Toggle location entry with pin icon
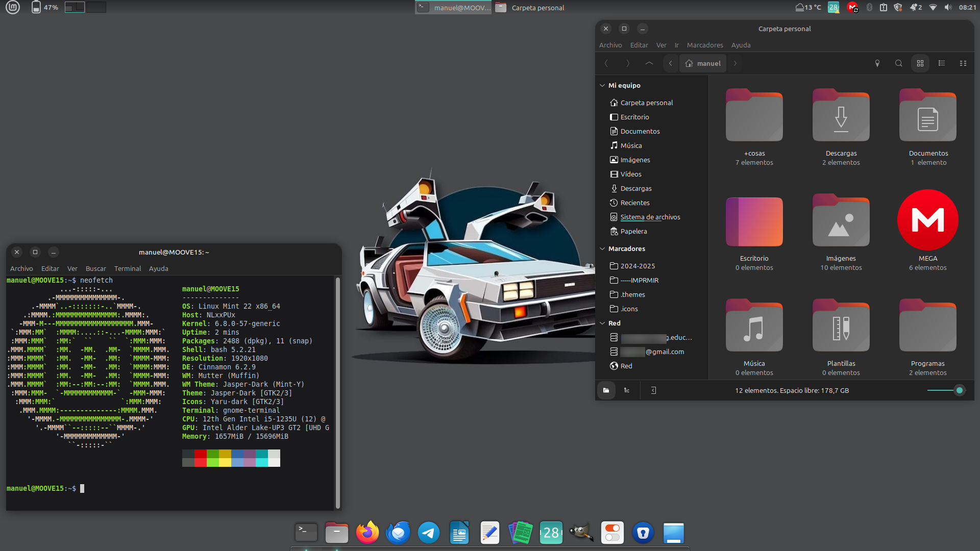Image resolution: width=980 pixels, height=551 pixels. [877, 63]
